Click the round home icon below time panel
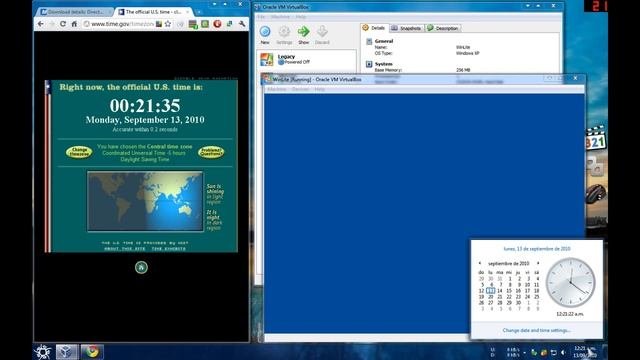Screen dimensions: 640x360 [x=141, y=267]
